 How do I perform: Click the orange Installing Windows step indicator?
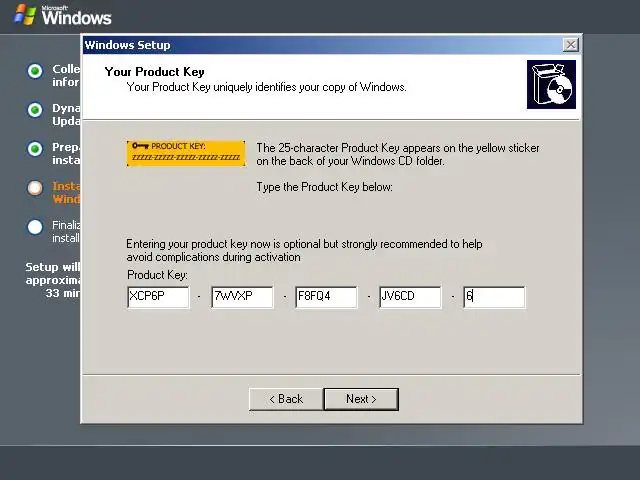[35, 188]
